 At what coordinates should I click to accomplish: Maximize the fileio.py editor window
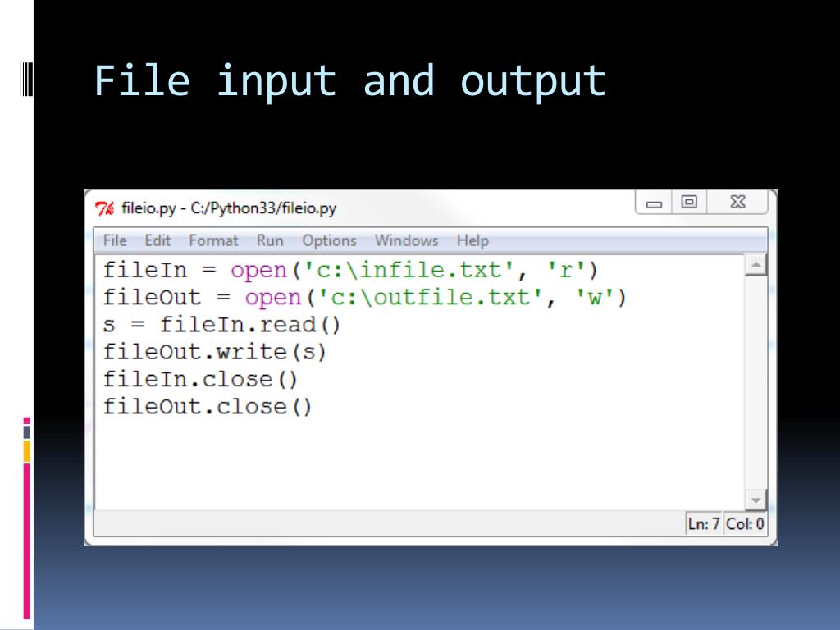pos(689,203)
